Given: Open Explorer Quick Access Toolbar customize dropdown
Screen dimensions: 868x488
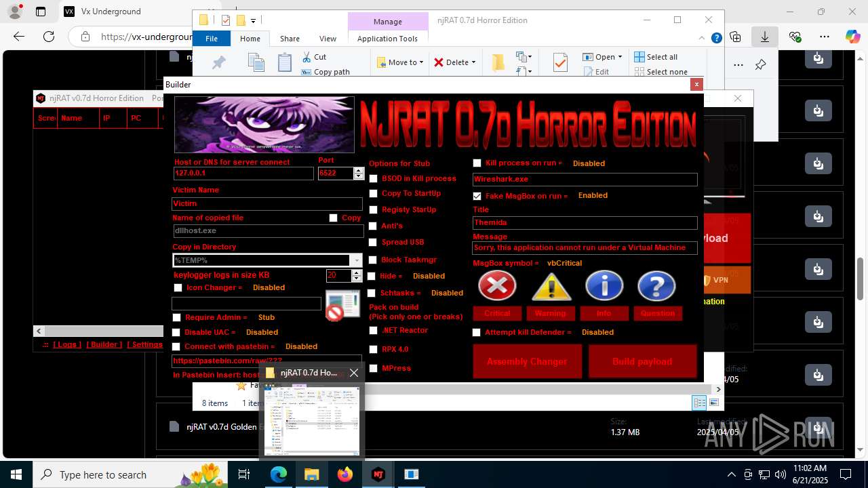Looking at the screenshot, I should click(x=253, y=20).
